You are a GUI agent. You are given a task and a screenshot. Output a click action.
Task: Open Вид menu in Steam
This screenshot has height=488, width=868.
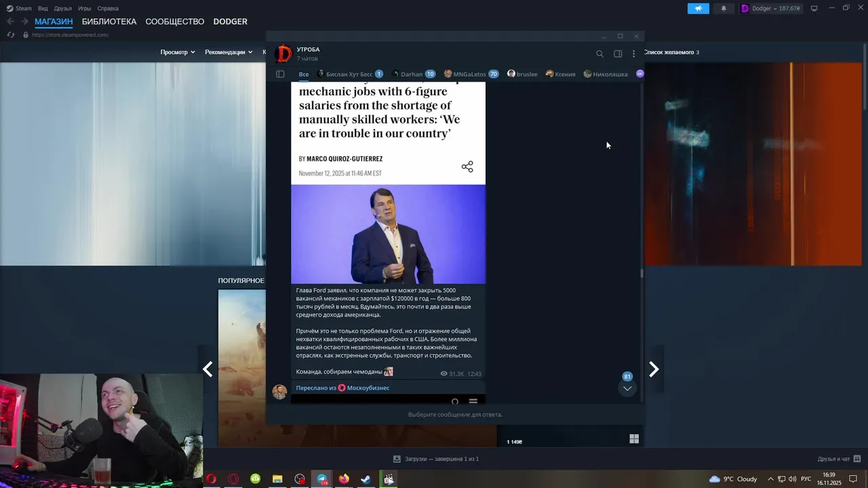click(43, 8)
